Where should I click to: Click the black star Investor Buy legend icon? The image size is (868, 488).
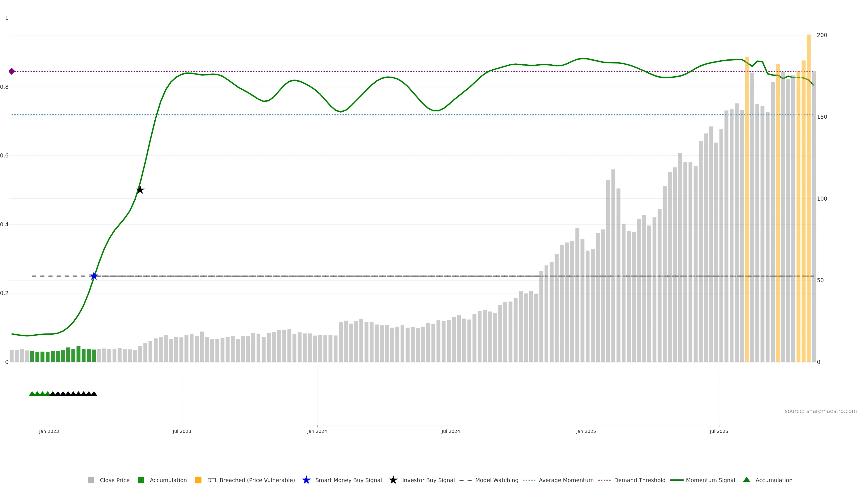tap(393, 480)
